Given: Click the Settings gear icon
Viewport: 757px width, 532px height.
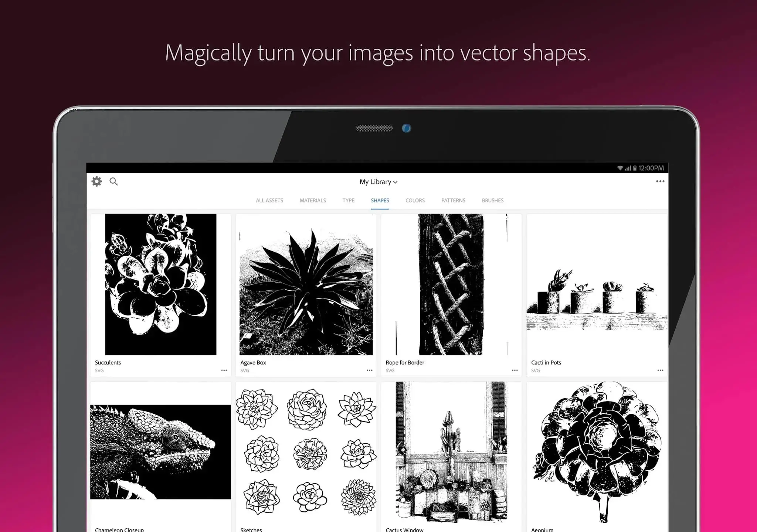Looking at the screenshot, I should pyautogui.click(x=96, y=181).
